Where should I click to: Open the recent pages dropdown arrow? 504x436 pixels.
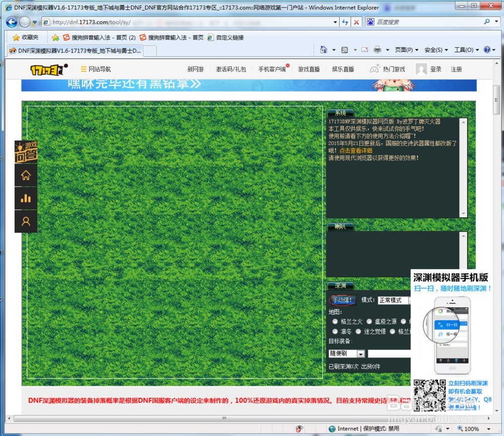click(35, 22)
